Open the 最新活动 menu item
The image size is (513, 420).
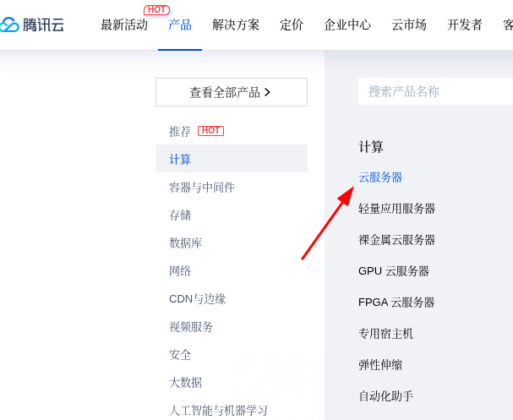(x=124, y=25)
